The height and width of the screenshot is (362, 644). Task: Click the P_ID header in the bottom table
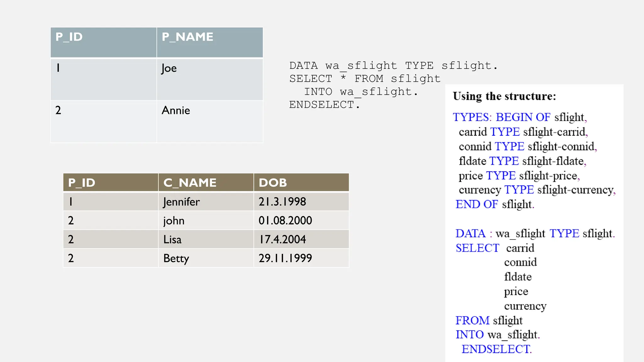(x=111, y=182)
